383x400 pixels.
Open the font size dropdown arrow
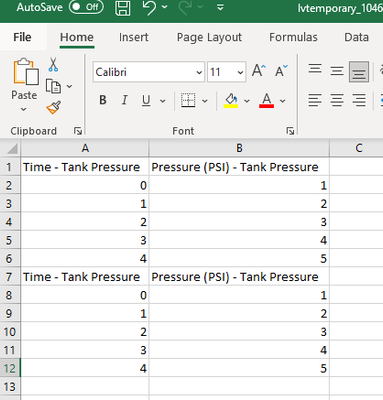click(x=240, y=72)
